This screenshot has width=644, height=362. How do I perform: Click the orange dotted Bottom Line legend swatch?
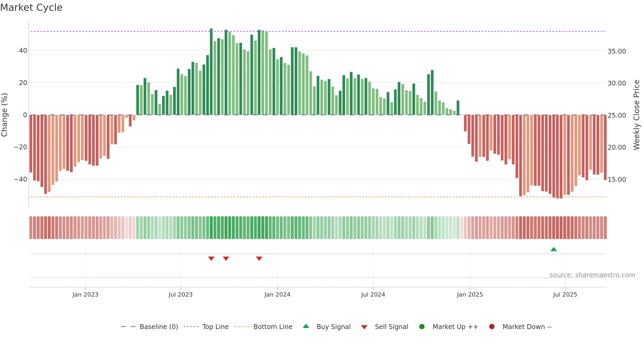pos(242,327)
